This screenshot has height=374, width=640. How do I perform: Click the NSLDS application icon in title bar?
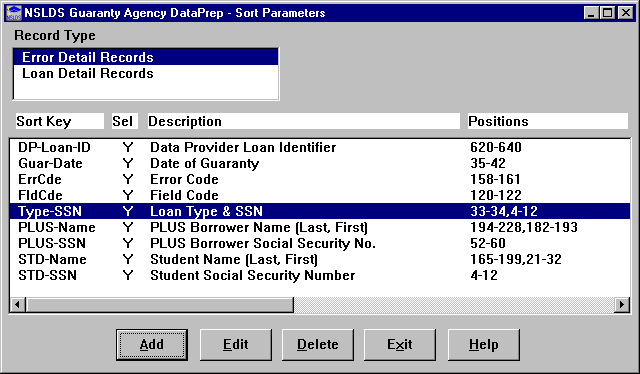13,13
